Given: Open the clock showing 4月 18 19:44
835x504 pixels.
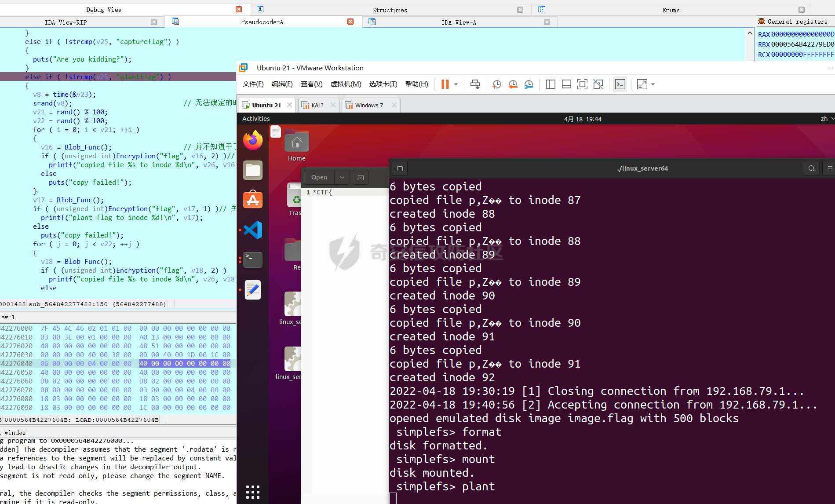Looking at the screenshot, I should click(583, 119).
